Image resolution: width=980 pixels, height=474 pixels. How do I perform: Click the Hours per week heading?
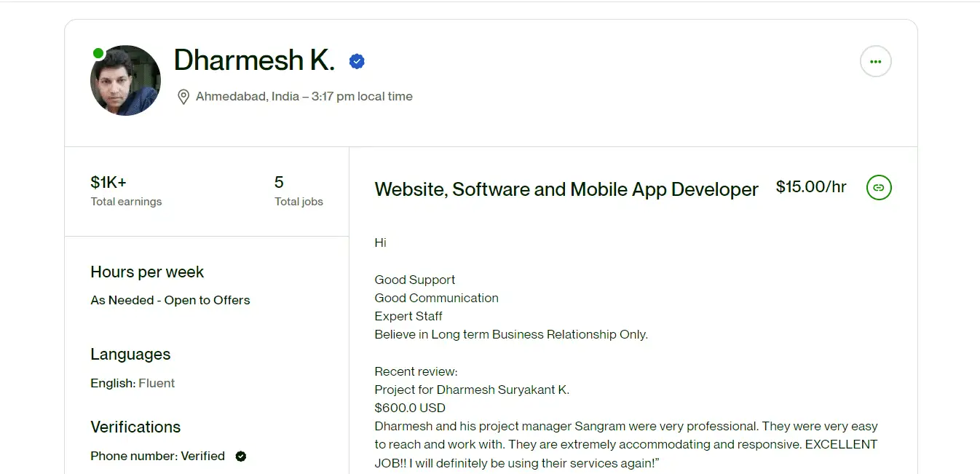pos(147,272)
